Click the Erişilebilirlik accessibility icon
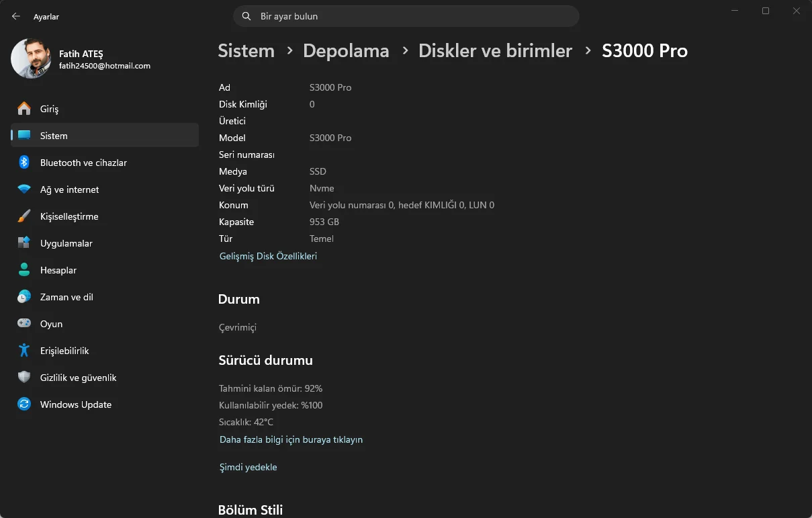The image size is (812, 518). (x=24, y=351)
